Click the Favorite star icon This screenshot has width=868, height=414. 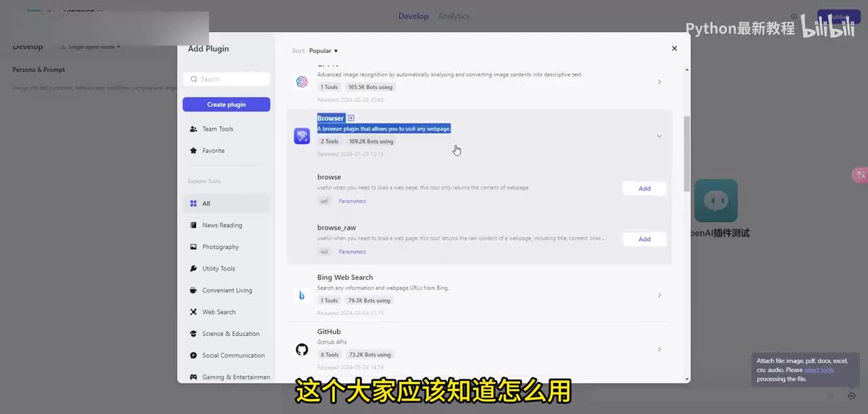coord(193,151)
